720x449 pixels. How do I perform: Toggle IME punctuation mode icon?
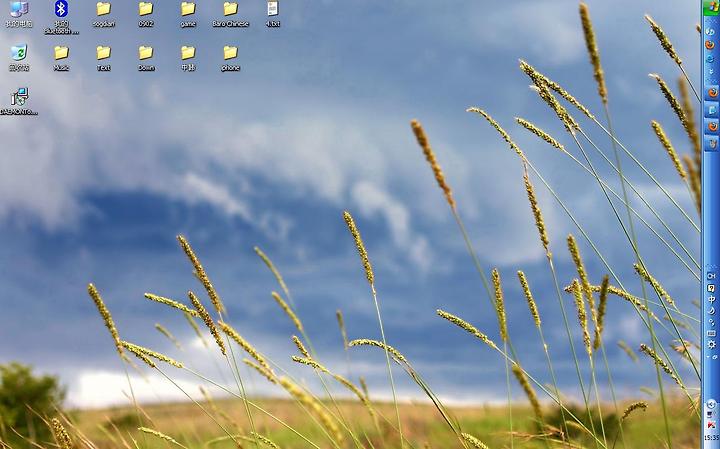pos(711,321)
